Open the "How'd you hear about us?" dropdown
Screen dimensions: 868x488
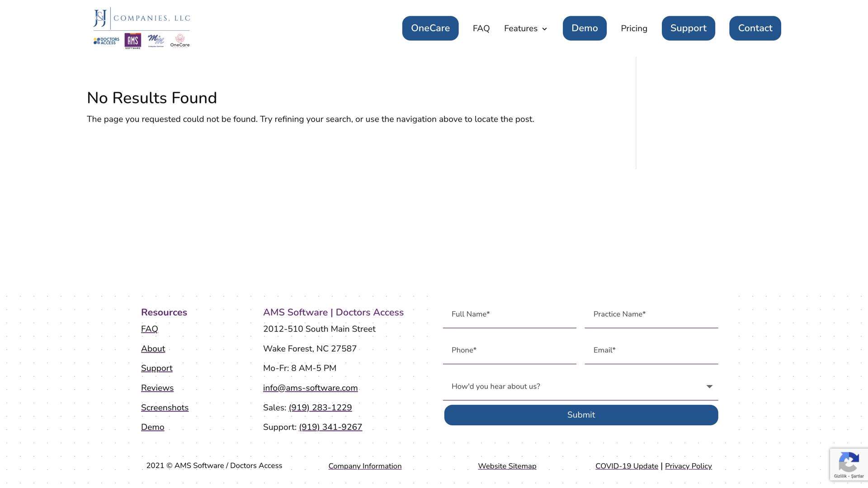pyautogui.click(x=580, y=386)
